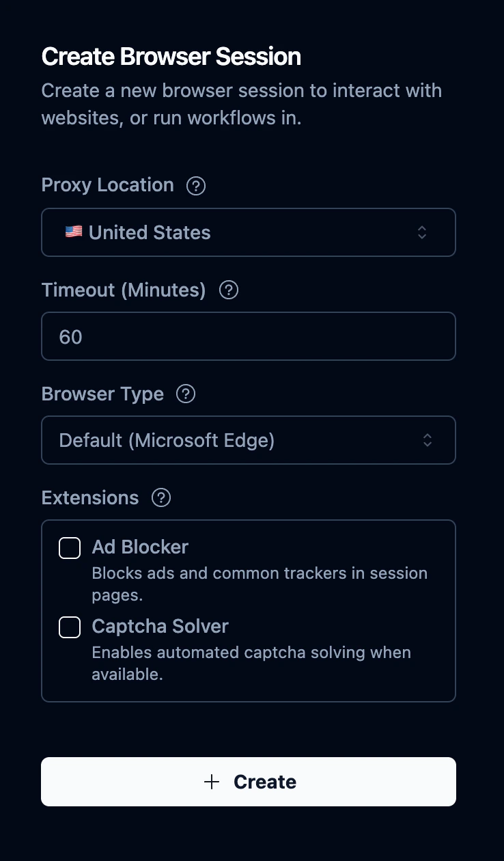Click the chevron on the Browser Type selector
This screenshot has width=504, height=861.
[x=428, y=440]
